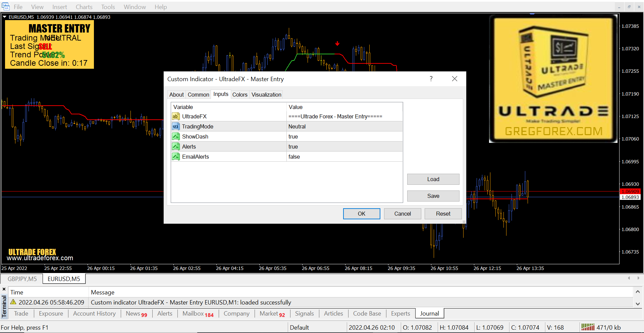Click the red sell arrow on chart
Screen dimensions: 644x333
[x=337, y=44]
